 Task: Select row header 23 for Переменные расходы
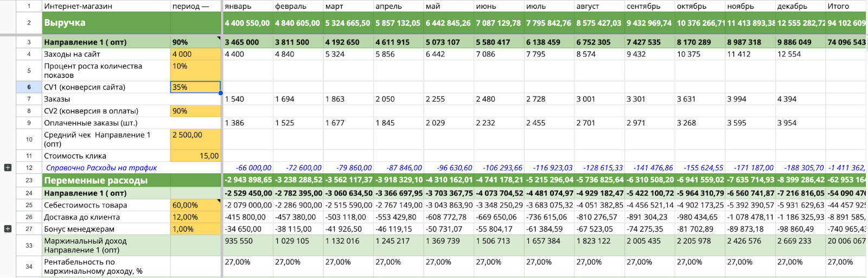point(29,180)
